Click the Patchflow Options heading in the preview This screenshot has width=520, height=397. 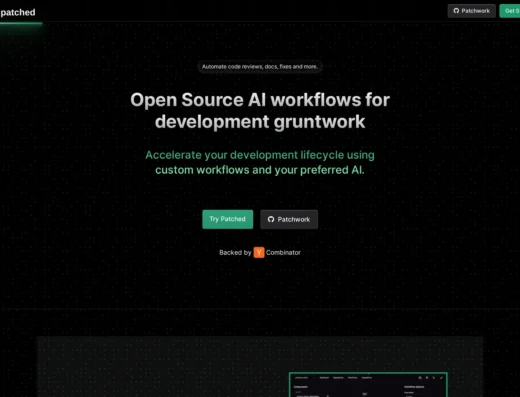(x=414, y=387)
